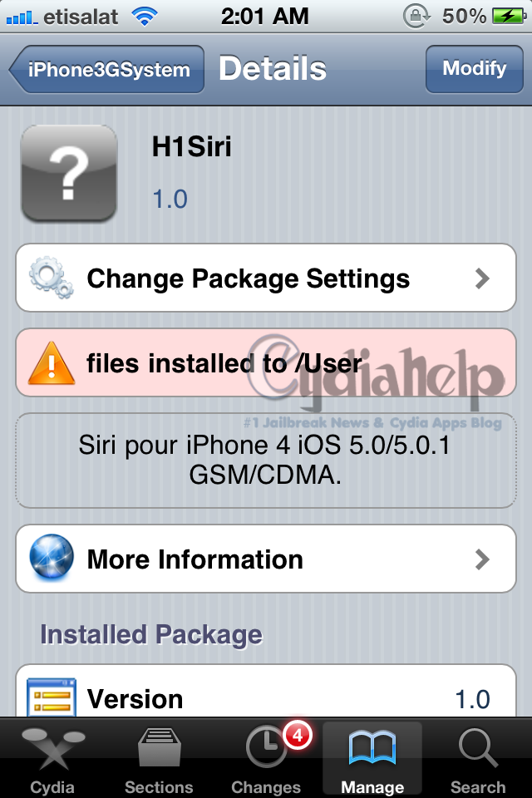
Task: Tap the files installed to /User warning
Action: (266, 363)
